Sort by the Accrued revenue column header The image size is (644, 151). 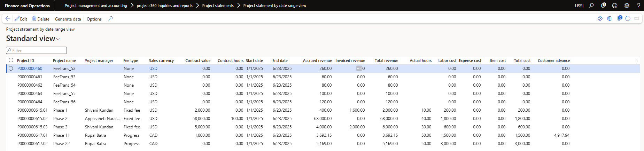(x=317, y=61)
